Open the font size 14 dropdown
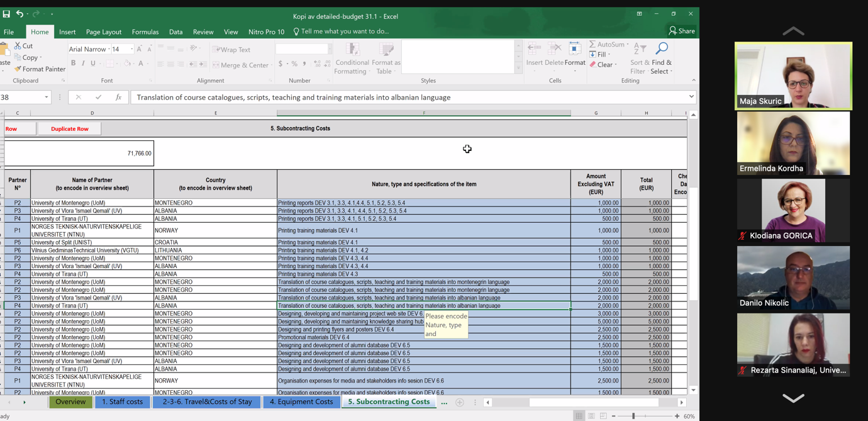 tap(131, 49)
